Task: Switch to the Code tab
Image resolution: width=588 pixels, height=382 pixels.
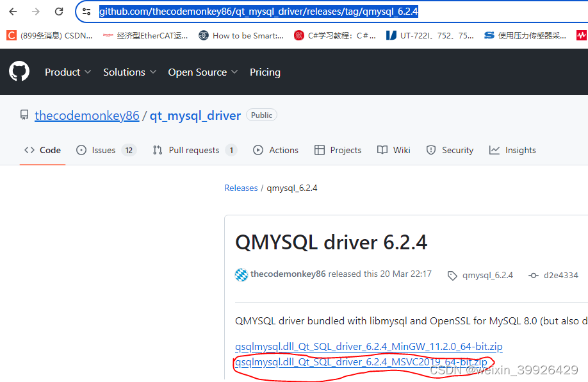Action: tap(42, 150)
